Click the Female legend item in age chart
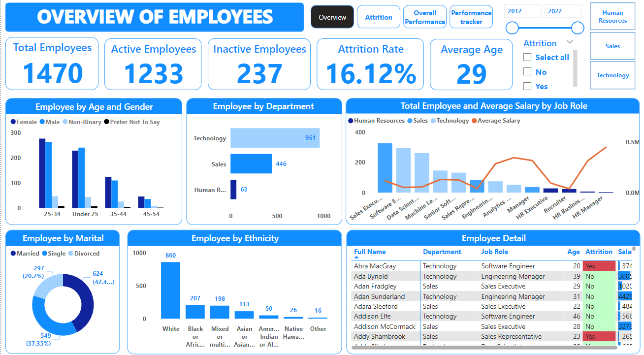Viewport: 644px width, 355px height. 23,122
